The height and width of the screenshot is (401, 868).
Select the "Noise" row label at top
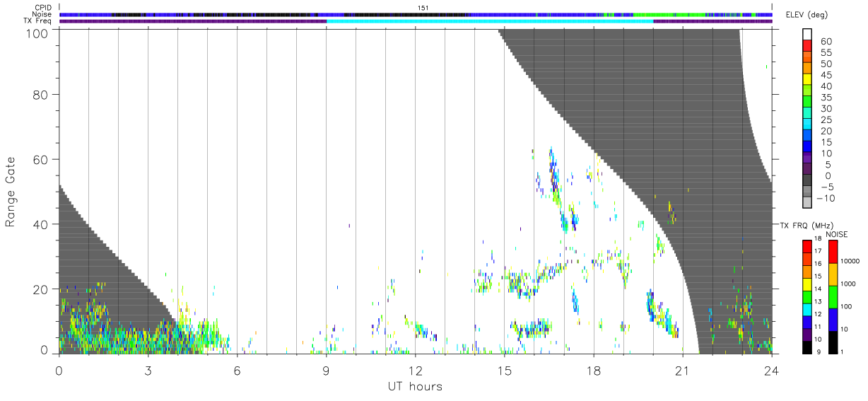point(42,14)
